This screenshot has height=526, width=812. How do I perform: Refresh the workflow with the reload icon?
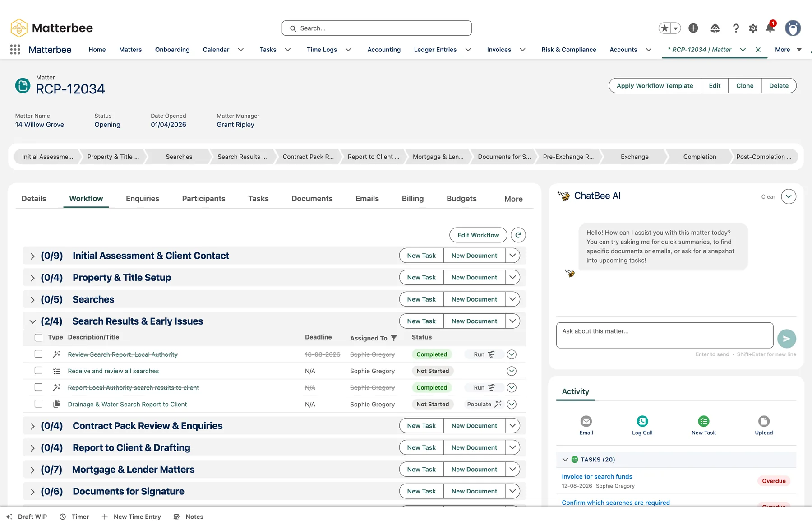point(518,235)
